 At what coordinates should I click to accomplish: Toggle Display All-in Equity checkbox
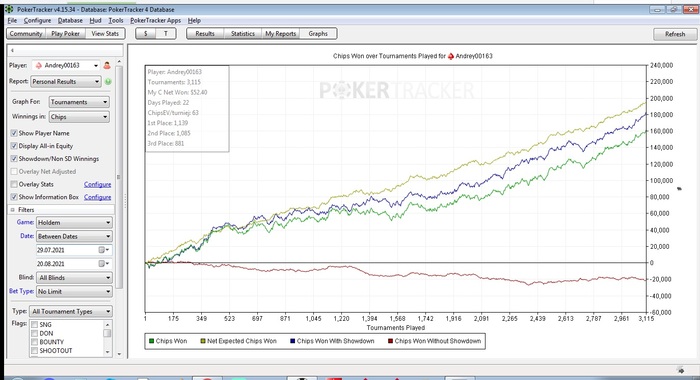(14, 146)
